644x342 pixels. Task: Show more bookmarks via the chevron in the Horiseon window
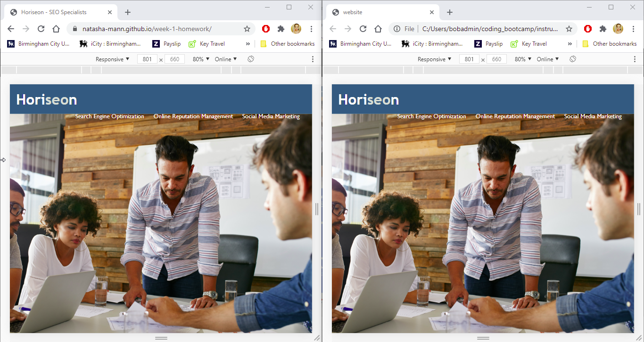click(x=248, y=44)
